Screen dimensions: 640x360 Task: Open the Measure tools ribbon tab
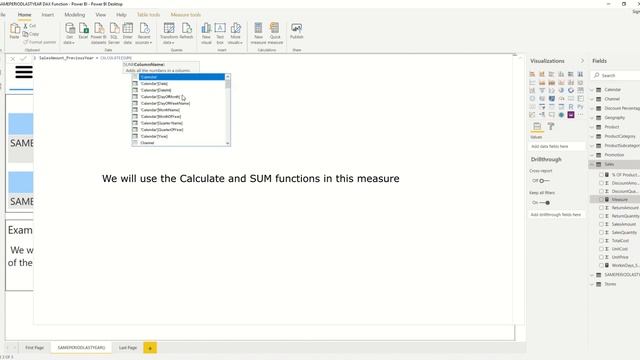[x=186, y=15]
